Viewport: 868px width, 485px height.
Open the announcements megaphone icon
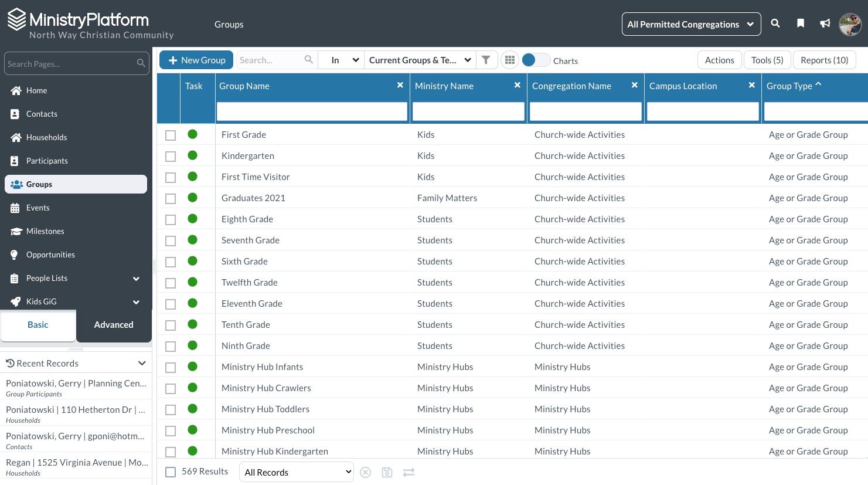point(825,23)
